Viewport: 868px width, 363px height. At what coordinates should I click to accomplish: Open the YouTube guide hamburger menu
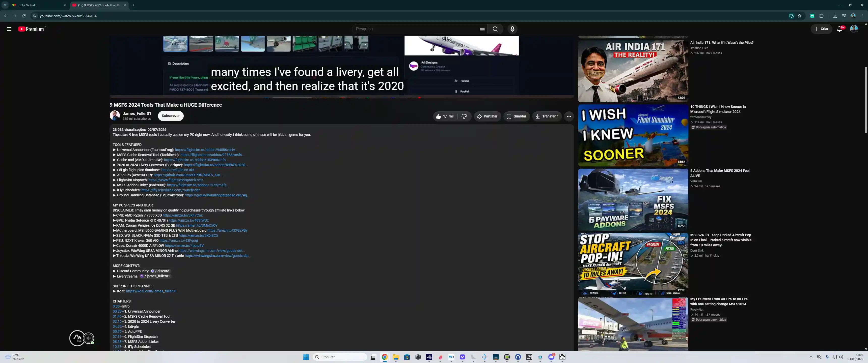click(x=9, y=29)
